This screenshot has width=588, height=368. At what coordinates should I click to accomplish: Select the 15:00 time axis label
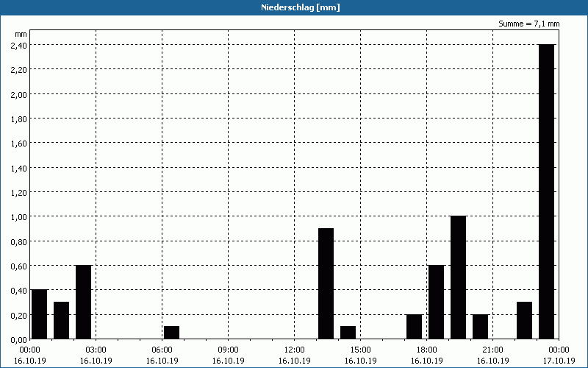[360, 350]
